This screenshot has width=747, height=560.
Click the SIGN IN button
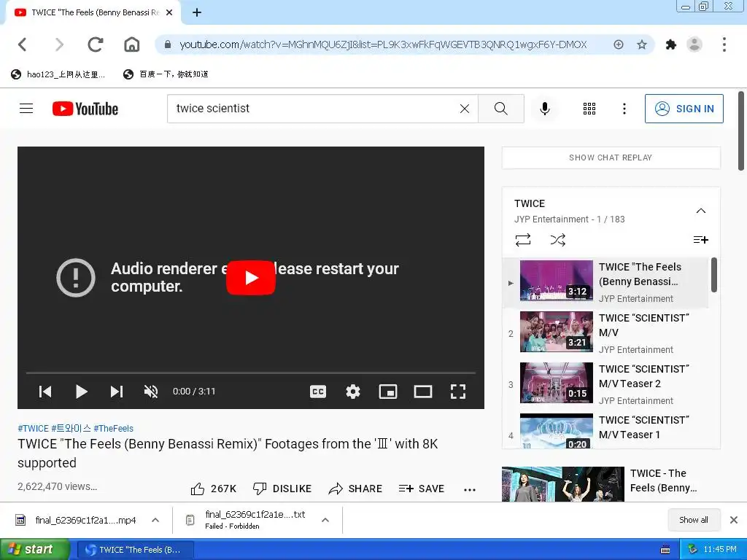point(684,109)
